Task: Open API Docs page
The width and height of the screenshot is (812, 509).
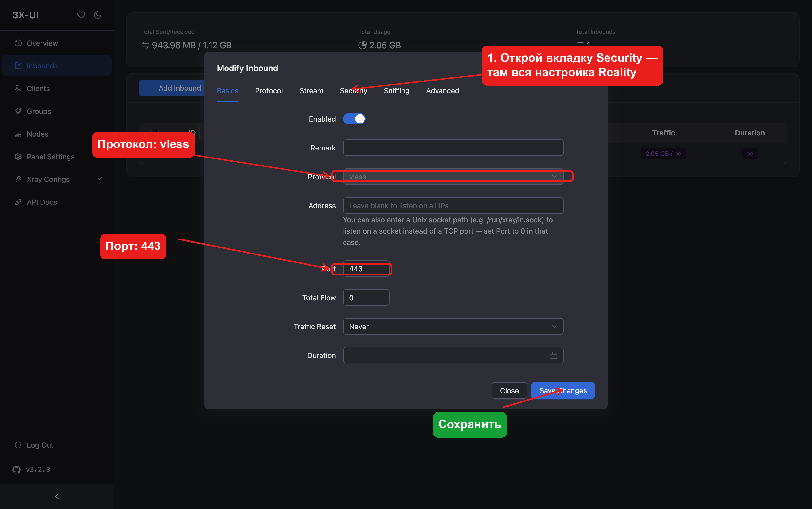Action: [57, 202]
